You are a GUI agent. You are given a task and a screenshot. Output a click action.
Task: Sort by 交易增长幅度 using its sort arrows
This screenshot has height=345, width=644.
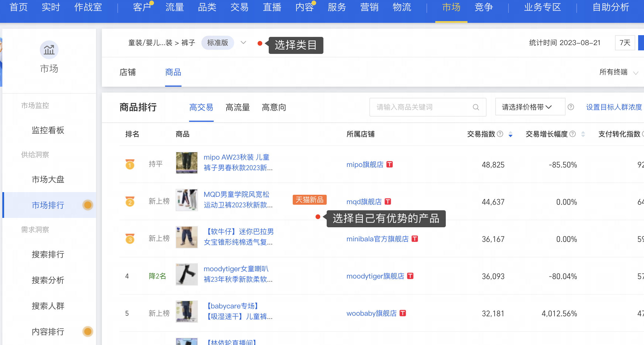(x=583, y=134)
